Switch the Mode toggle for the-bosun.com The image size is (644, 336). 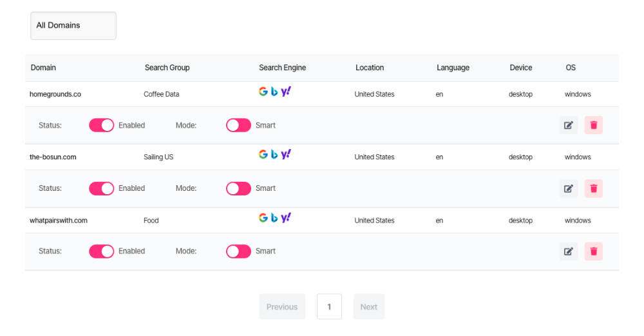click(238, 188)
